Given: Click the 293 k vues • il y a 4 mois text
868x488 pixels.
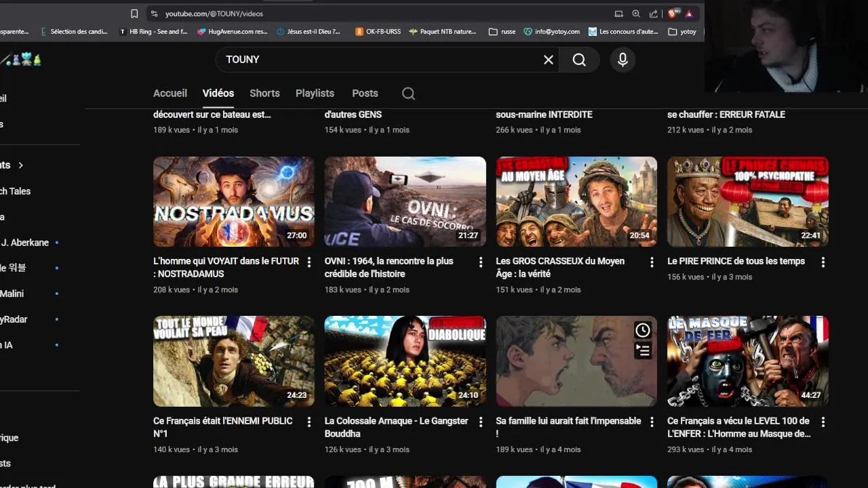Looking at the screenshot, I should click(x=709, y=449).
